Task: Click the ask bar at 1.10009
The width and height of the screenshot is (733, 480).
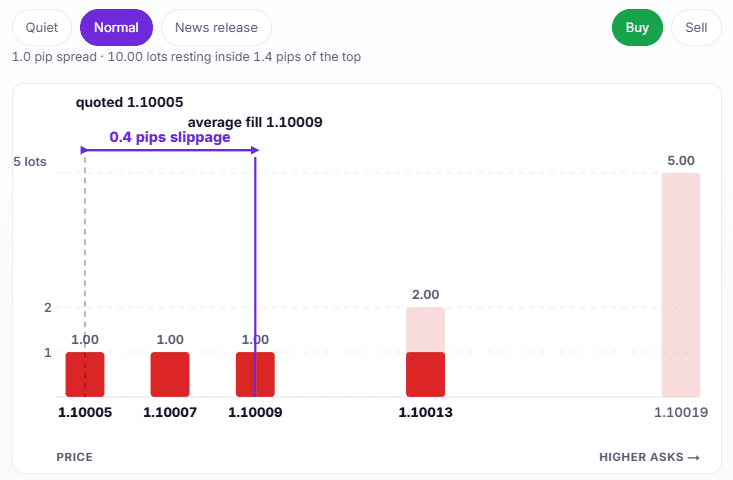Action: (255, 374)
